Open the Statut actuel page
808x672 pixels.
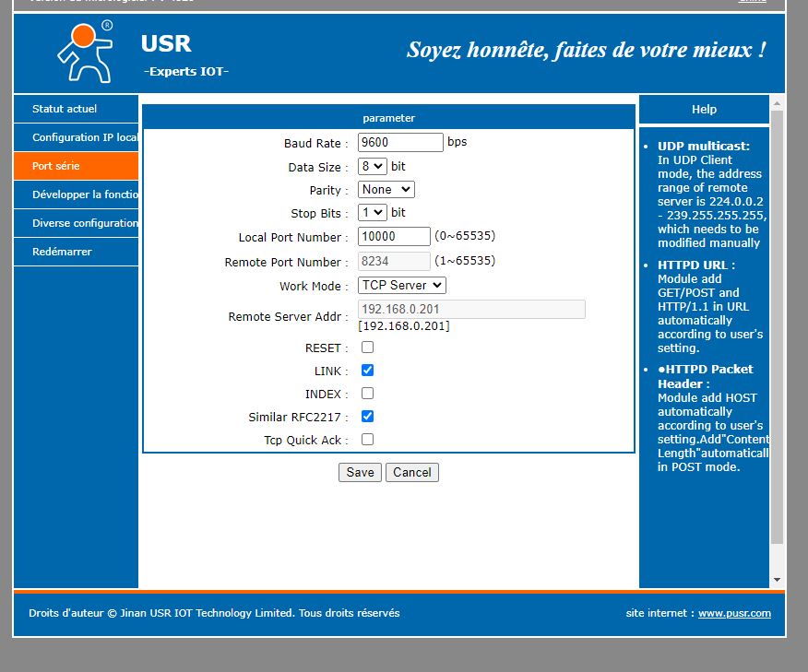(x=76, y=109)
